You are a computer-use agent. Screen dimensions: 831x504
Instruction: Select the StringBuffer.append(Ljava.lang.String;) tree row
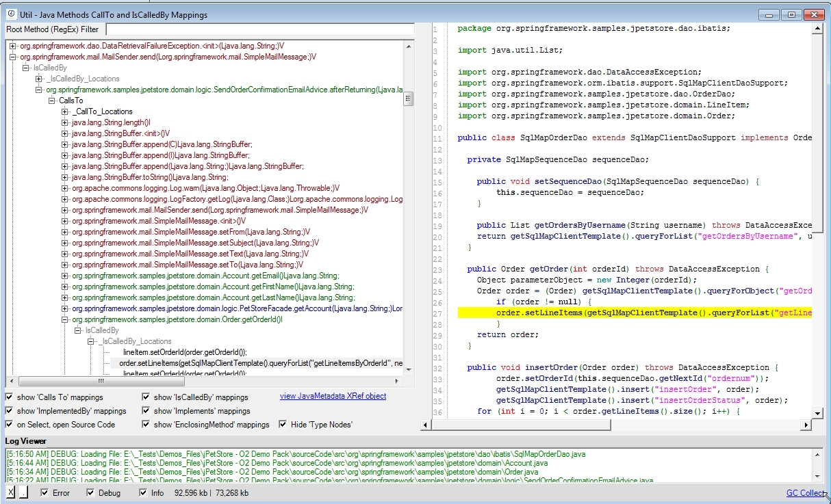coord(187,166)
